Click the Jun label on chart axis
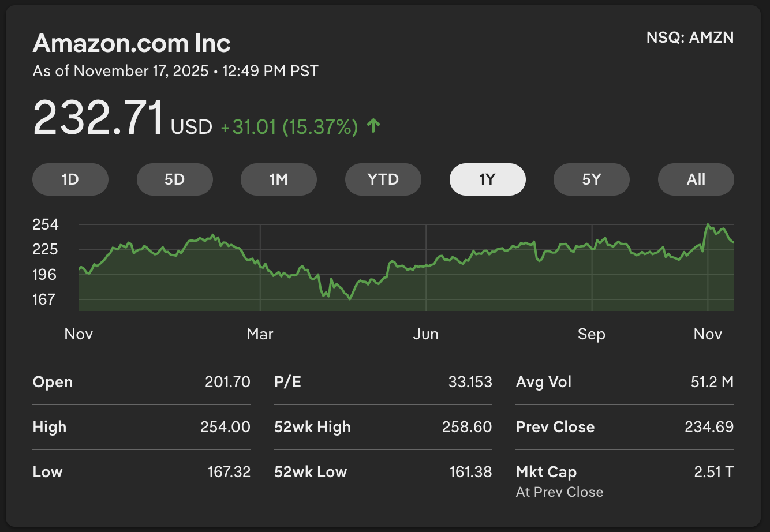Viewport: 770px width, 532px height. (x=426, y=334)
